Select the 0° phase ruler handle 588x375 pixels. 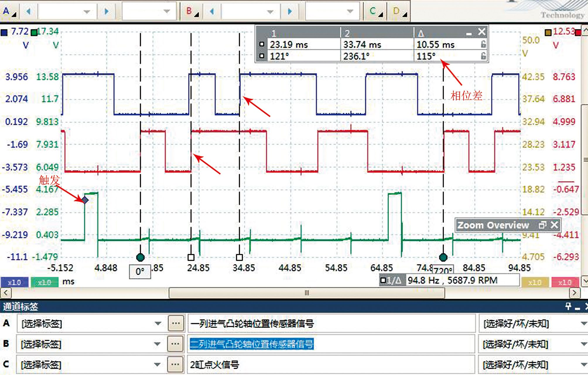[140, 257]
